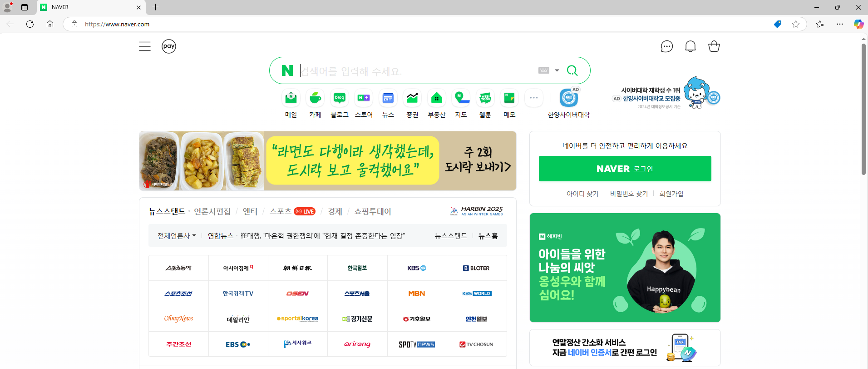Image resolution: width=868 pixels, height=369 pixels.
Task: Click the page vertical scrollbar
Action: (863, 109)
